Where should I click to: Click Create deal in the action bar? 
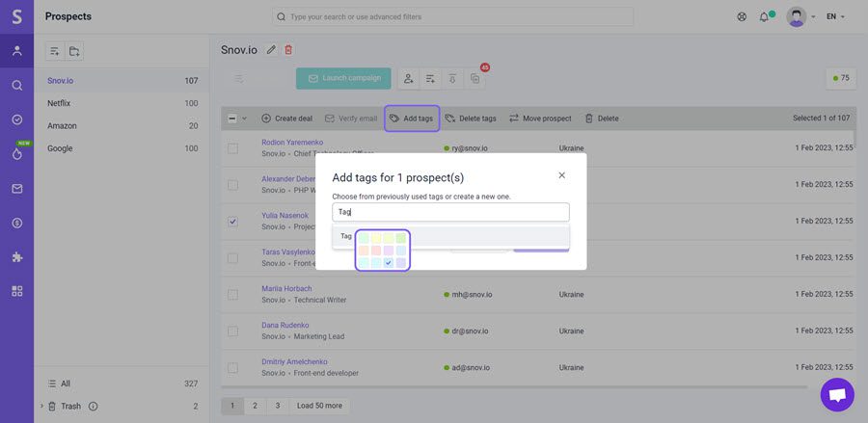tap(286, 119)
